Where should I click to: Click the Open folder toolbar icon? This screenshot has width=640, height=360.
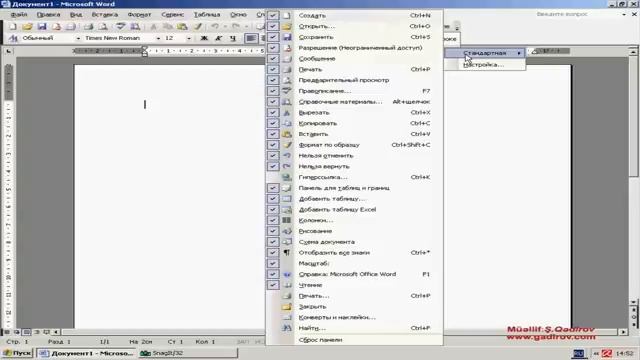(x=27, y=27)
